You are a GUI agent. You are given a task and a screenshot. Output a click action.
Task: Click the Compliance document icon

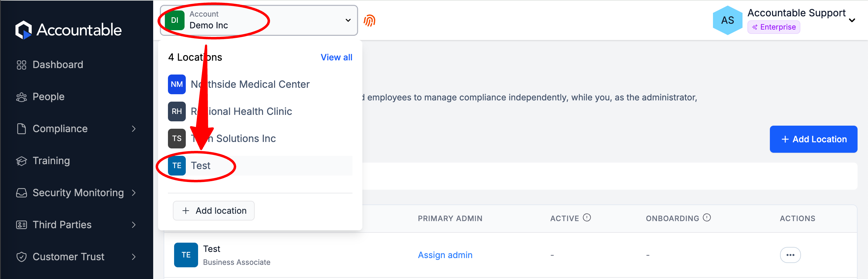tap(21, 128)
